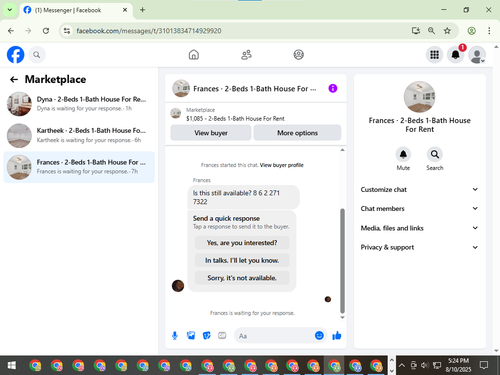500x375 pixels.
Task: Click the message text field
Action: click(275, 336)
